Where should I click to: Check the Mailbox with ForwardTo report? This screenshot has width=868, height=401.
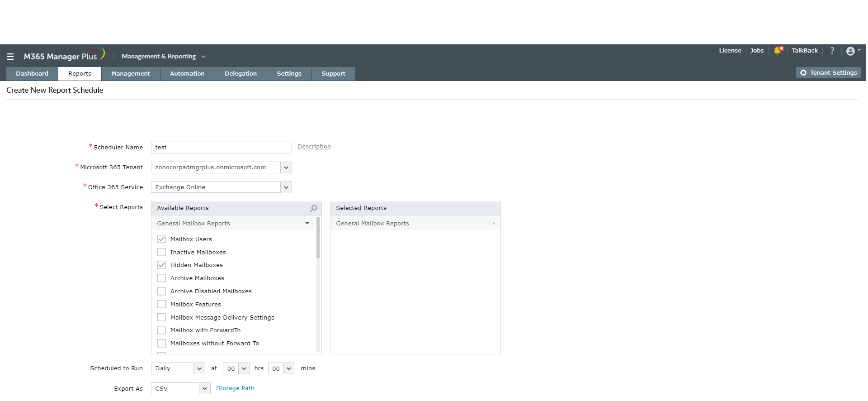(161, 330)
